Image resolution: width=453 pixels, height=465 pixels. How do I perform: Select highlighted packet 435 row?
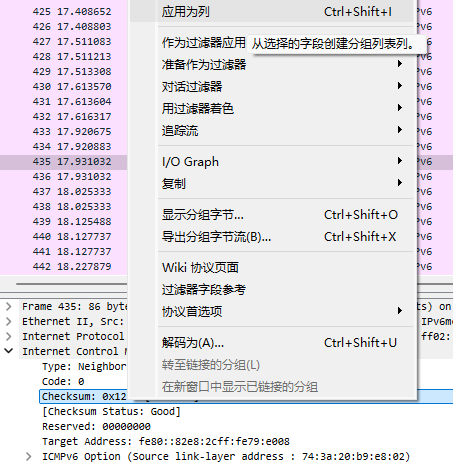click(x=63, y=162)
